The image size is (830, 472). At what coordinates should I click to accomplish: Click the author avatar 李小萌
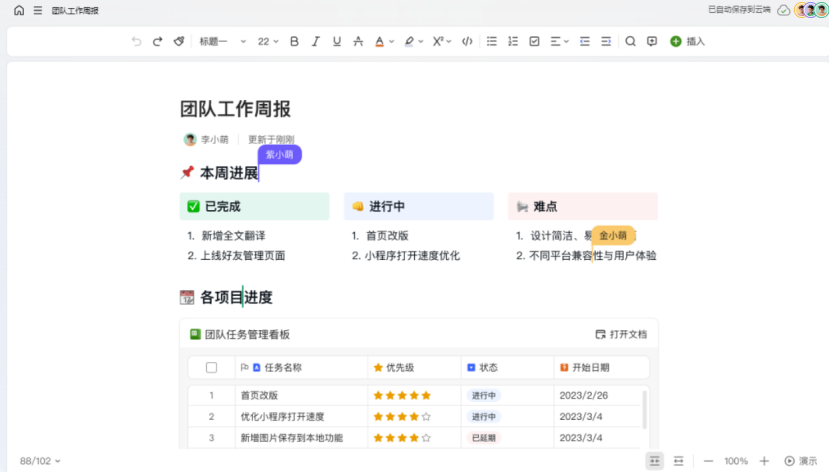point(190,139)
